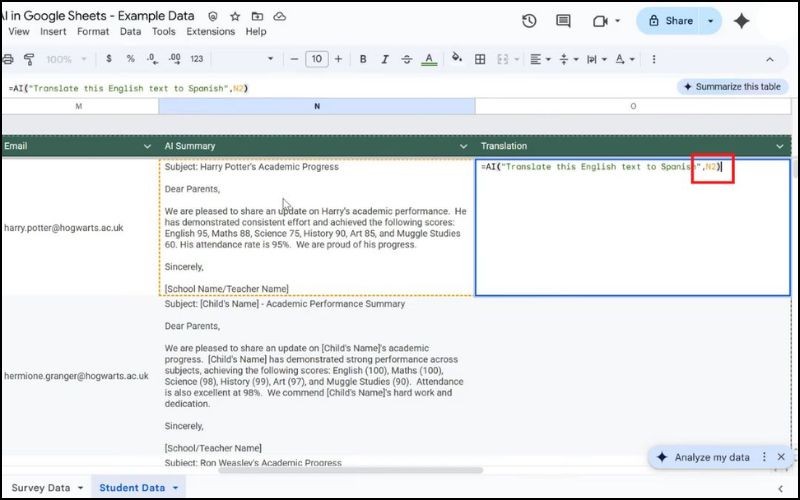This screenshot has height=500, width=800.
Task: Click the font size input field
Action: tap(317, 60)
